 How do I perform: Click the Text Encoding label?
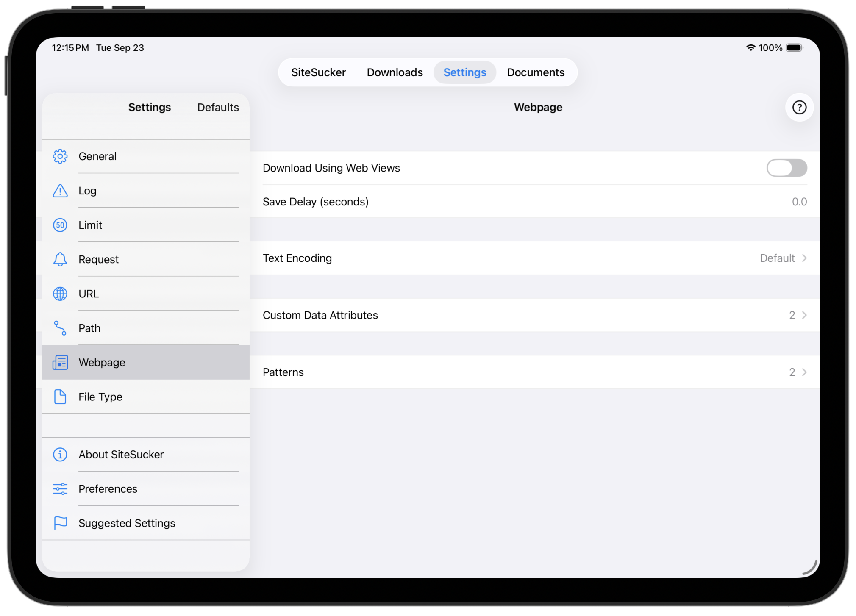(297, 258)
